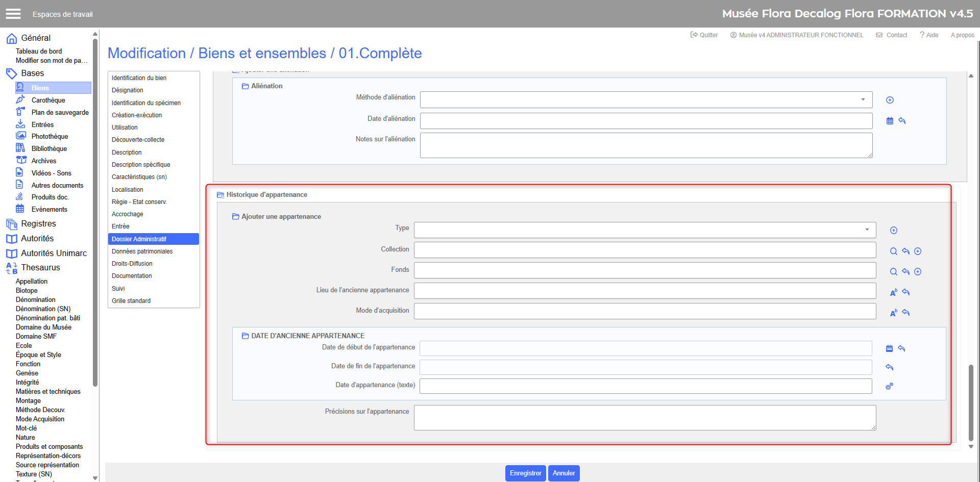Collapse the DATE D'ANCIENNE APPARTENANCE group
Screen dimensions: 980x482
(x=245, y=336)
